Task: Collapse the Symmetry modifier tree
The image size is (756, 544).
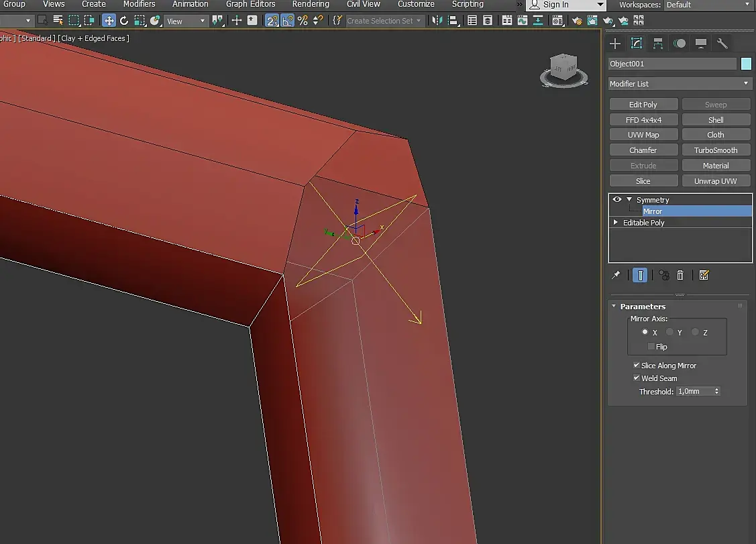Action: [629, 199]
